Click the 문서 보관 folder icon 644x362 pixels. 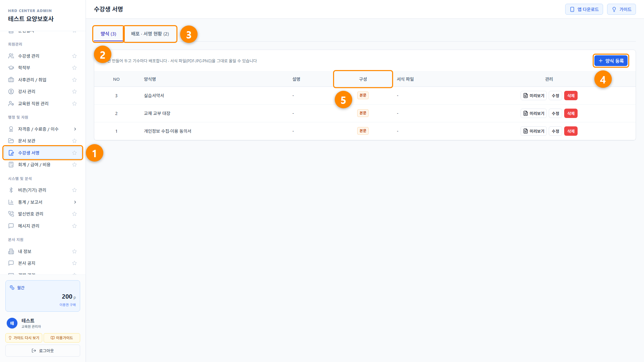click(x=11, y=141)
